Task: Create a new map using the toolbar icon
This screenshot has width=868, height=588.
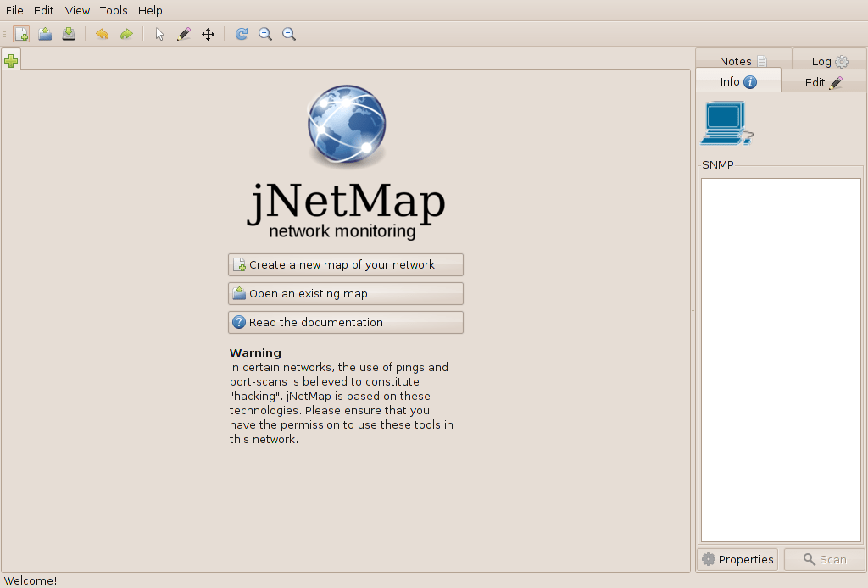Action: pyautogui.click(x=20, y=34)
